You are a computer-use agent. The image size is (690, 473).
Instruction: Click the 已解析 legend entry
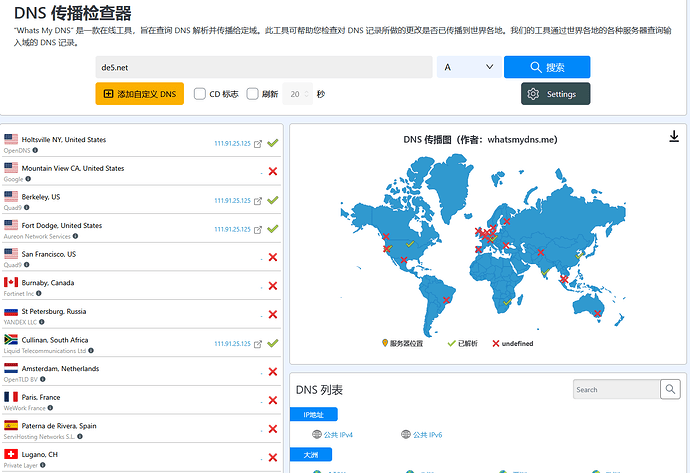point(462,343)
